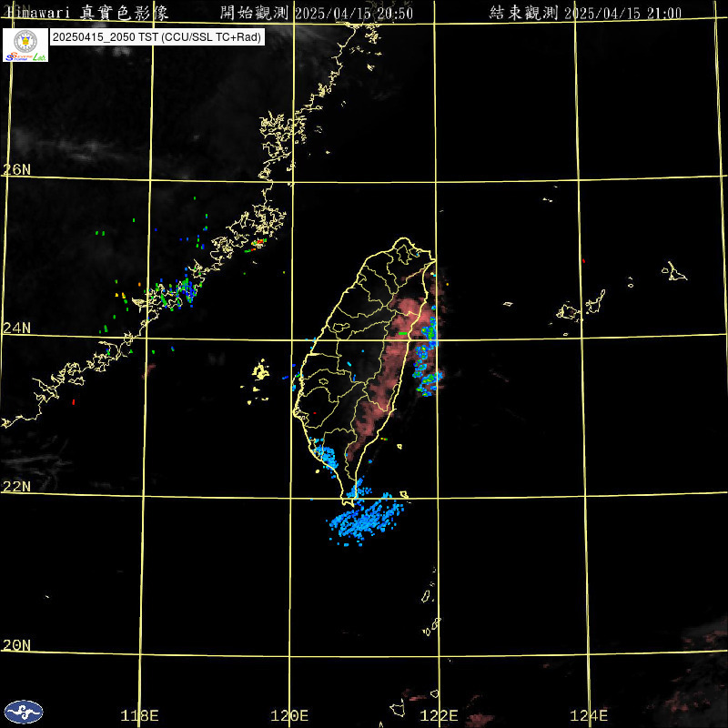The height and width of the screenshot is (728, 728).
Task: Click the 22N latitude label
Action: tap(16, 486)
